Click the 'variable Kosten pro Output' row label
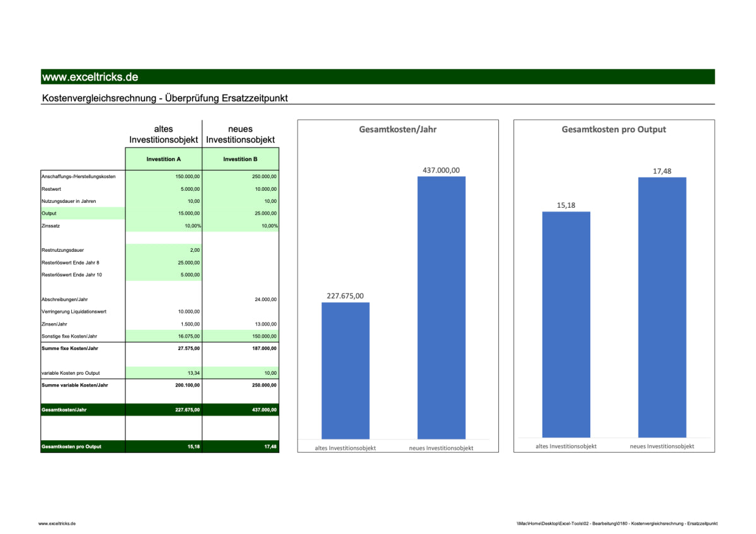Viewport: 756px width, 534px height. coord(71,373)
